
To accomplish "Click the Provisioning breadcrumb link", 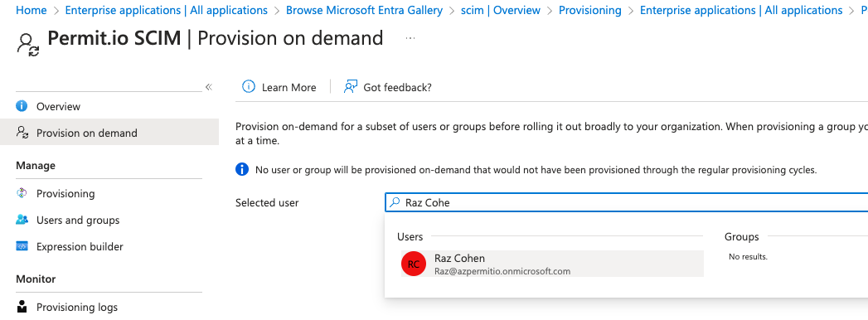I will [x=590, y=10].
